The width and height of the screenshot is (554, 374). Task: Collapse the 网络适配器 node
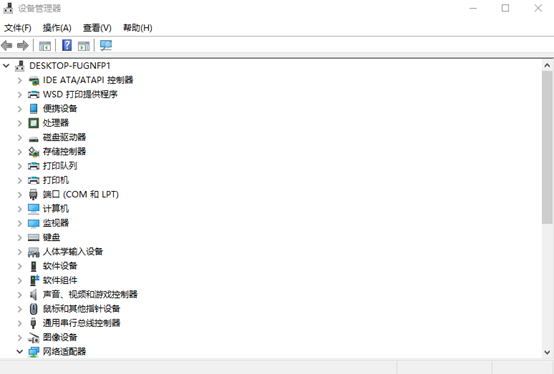(x=20, y=352)
